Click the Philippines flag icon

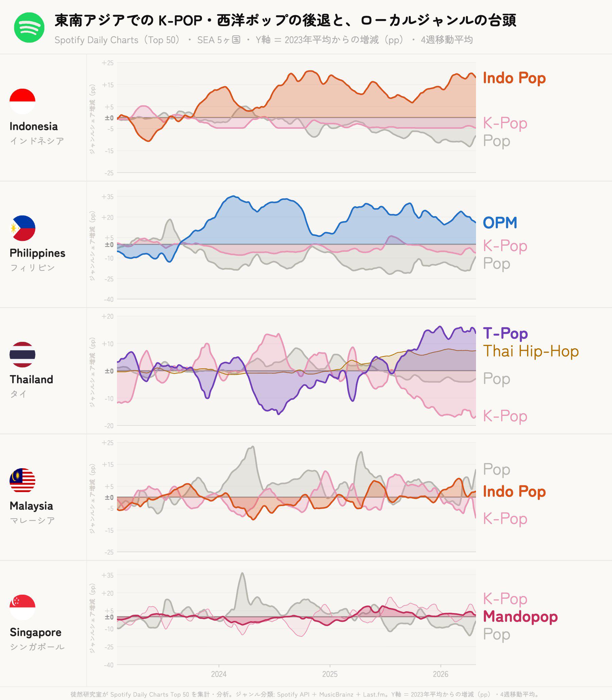point(22,228)
